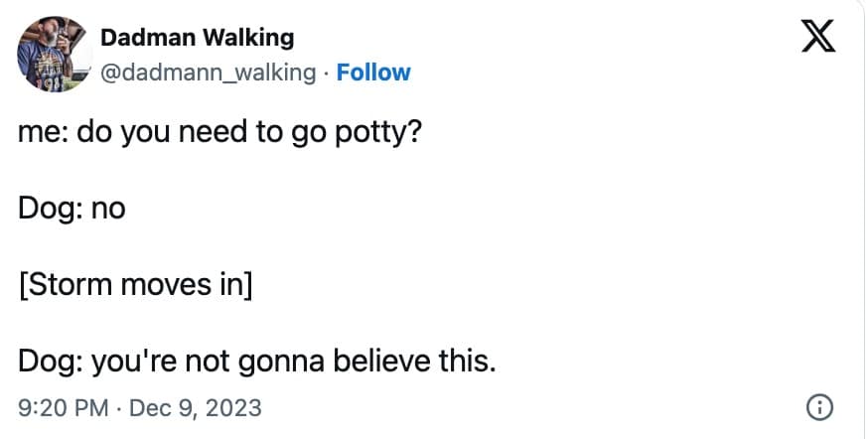Open the Twitter info circle icon

[x=820, y=406]
